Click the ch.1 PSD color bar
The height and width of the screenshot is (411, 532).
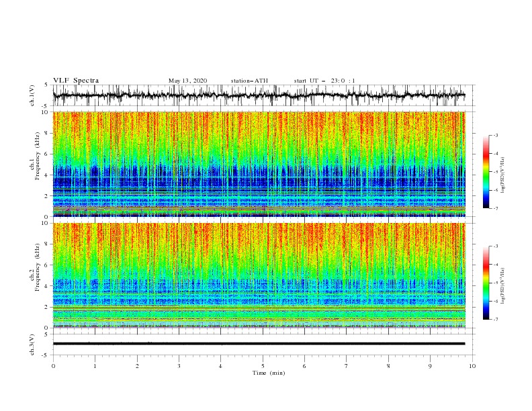pos(486,172)
